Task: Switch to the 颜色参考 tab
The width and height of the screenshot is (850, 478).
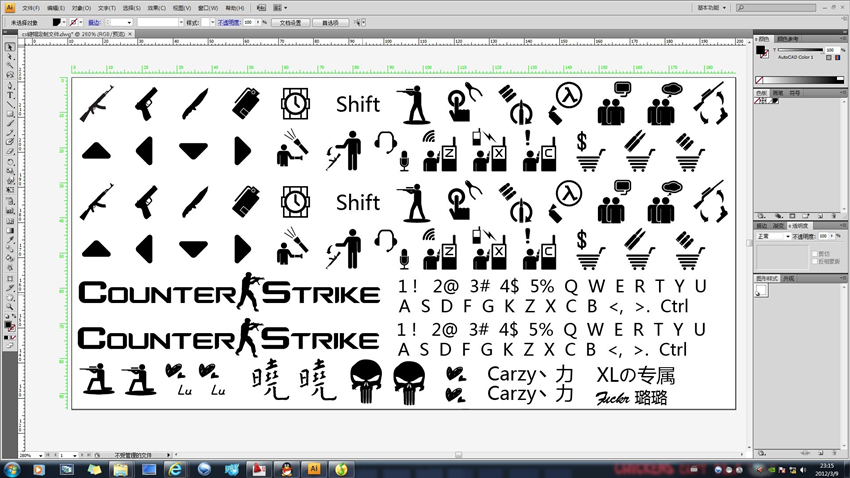Action: [787, 39]
